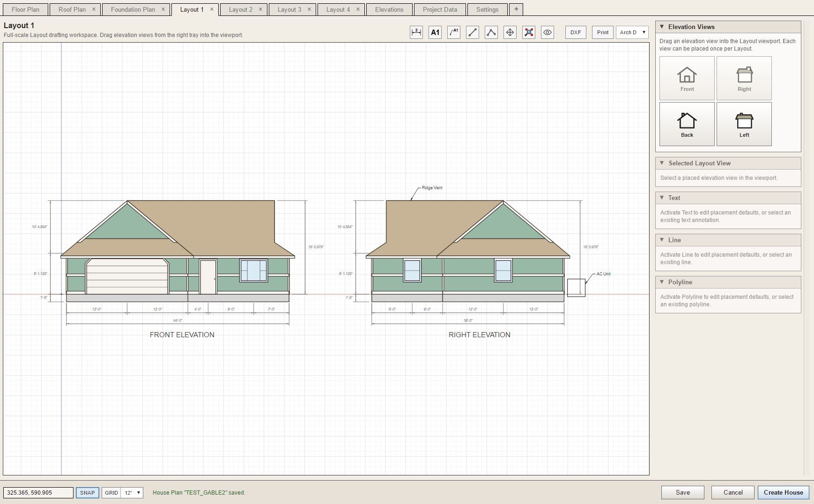Open the Settings tab
This screenshot has width=814, height=504.
[487, 9]
